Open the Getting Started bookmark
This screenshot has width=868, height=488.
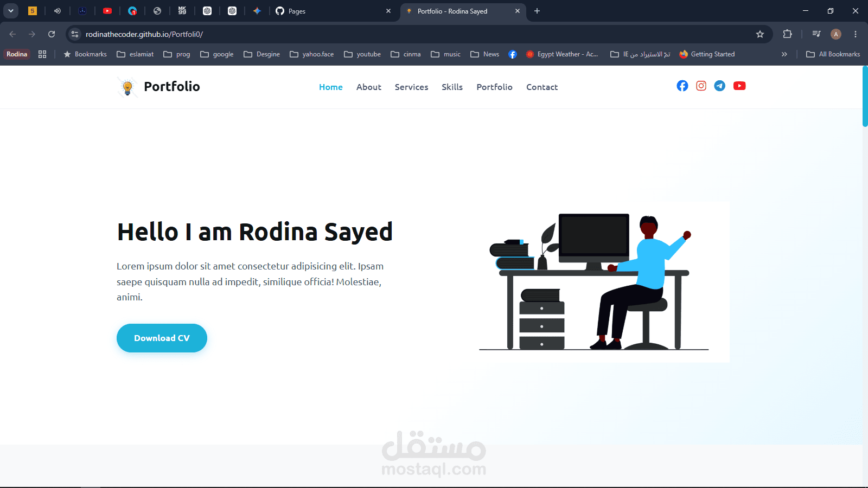point(707,54)
